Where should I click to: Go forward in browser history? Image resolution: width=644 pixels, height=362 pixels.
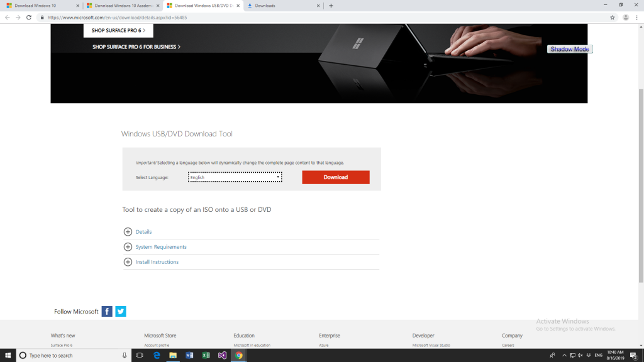[18, 17]
